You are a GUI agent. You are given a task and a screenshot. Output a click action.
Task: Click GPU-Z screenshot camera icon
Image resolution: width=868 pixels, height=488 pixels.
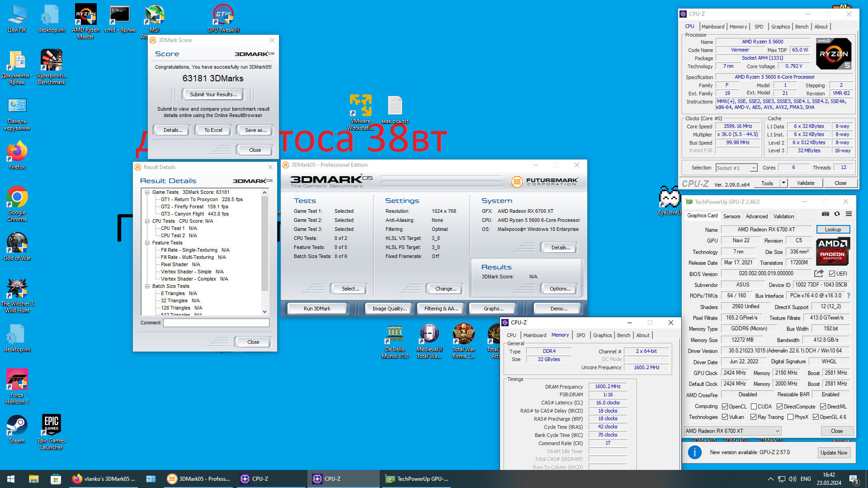[826, 214]
